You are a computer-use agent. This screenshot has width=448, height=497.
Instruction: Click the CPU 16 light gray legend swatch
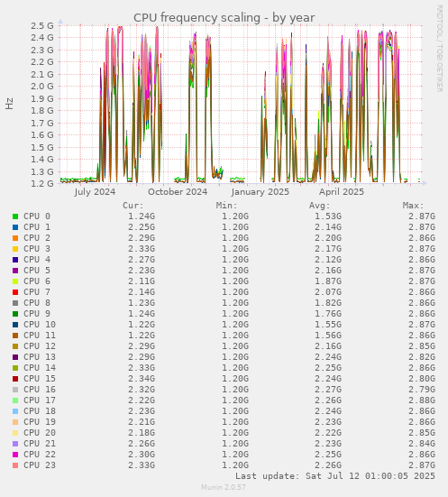tap(15, 390)
